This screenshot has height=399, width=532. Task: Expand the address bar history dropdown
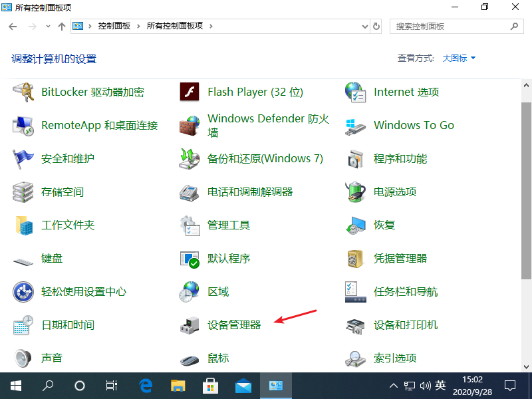coord(363,26)
